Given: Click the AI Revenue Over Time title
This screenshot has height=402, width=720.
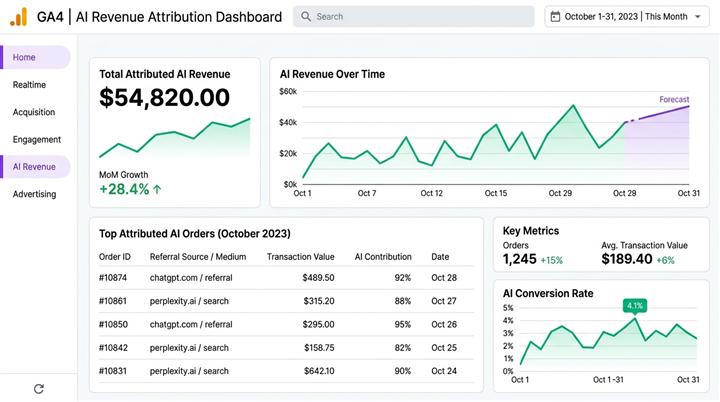Looking at the screenshot, I should (332, 74).
